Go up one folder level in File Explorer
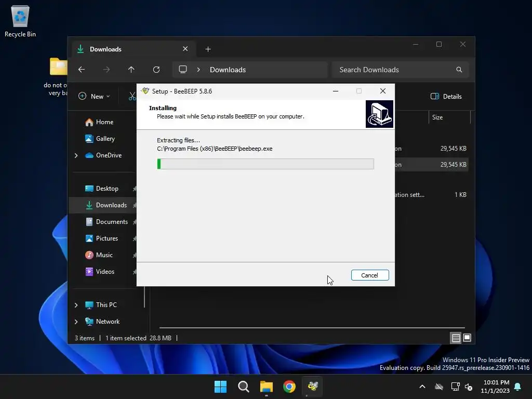Viewport: 532px width, 399px height. [x=131, y=70]
